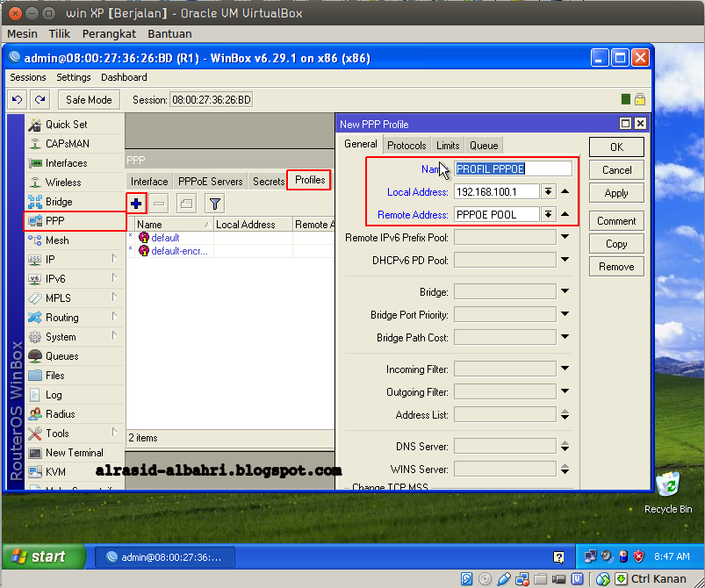
Task: Click the Windows start button
Action: tap(44, 556)
